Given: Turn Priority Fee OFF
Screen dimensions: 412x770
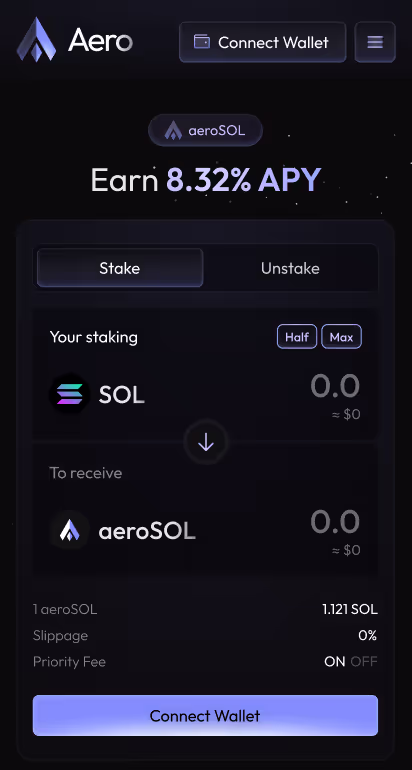Looking at the screenshot, I should (x=364, y=661).
